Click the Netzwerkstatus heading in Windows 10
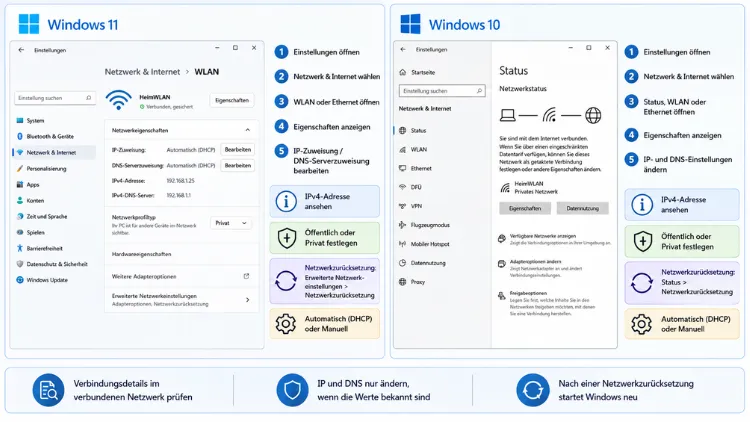Viewport: 750px width, 422px height. coord(523,89)
